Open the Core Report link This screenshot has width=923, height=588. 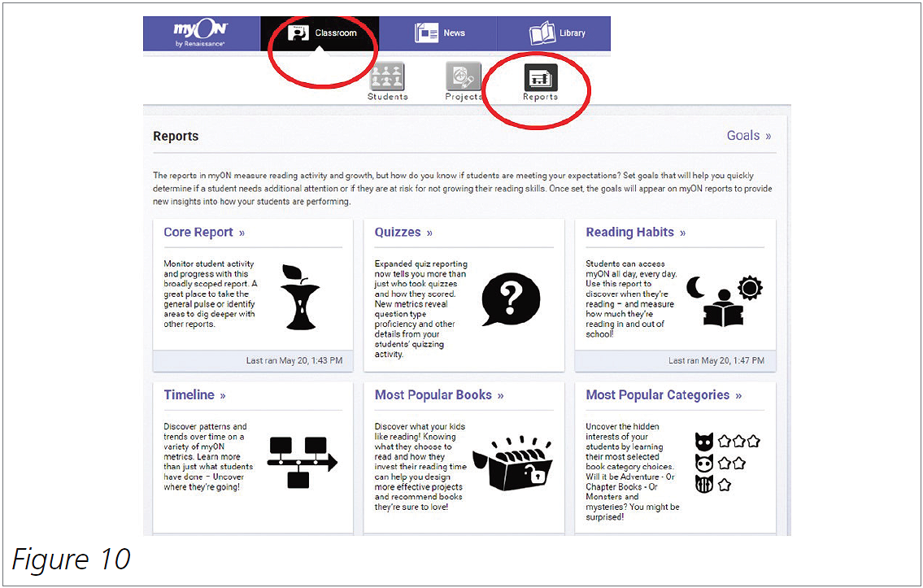[204, 233]
